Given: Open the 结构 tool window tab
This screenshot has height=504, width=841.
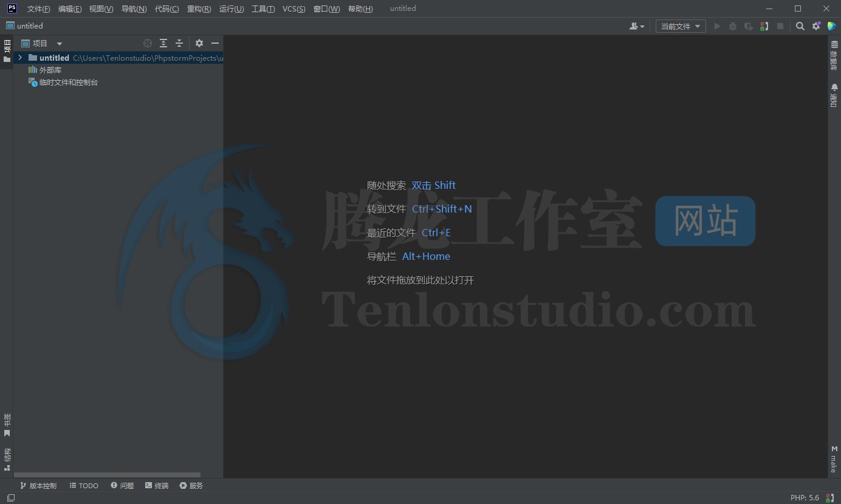Looking at the screenshot, I should pos(7,460).
